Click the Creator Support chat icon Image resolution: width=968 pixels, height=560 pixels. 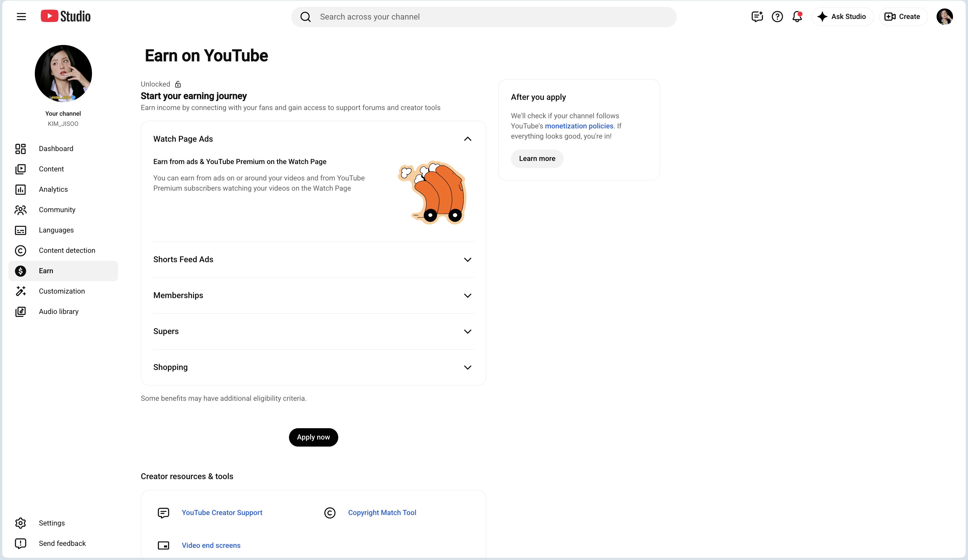click(163, 513)
